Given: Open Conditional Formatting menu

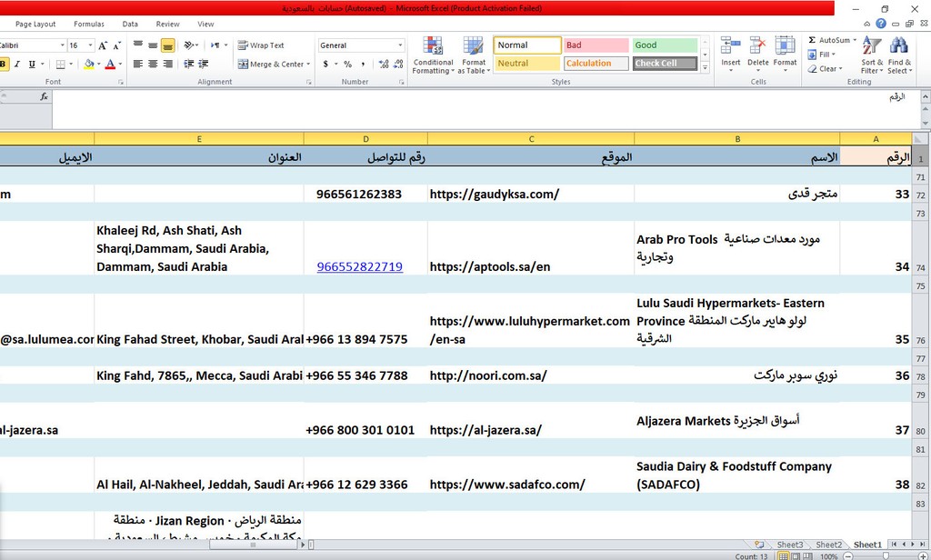Looking at the screenshot, I should (x=433, y=55).
